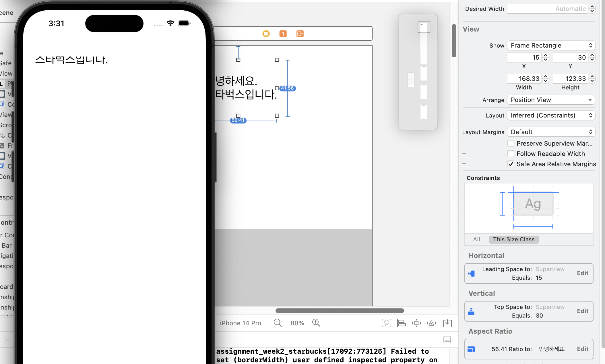Click the Width value field 168.33
This screenshot has height=364, width=605.
click(x=524, y=79)
